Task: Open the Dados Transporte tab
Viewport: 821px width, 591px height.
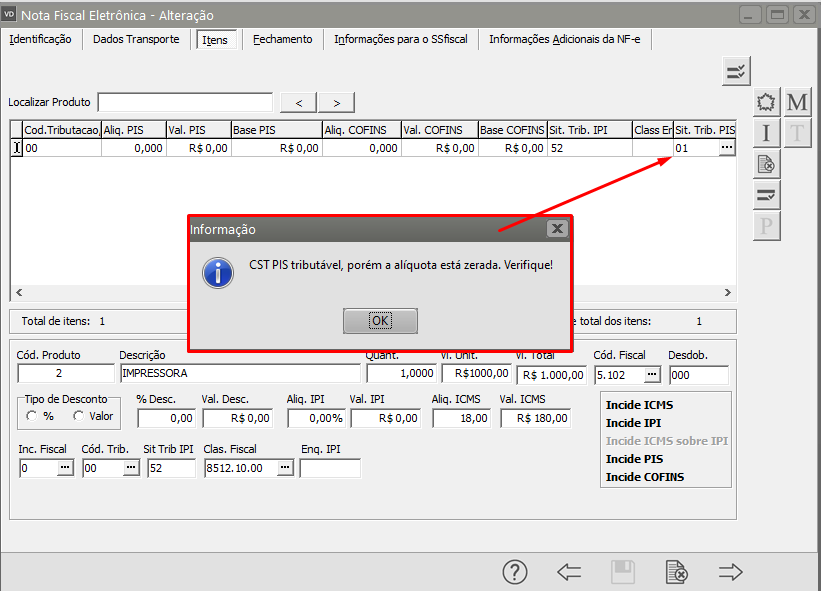Action: 136,39
